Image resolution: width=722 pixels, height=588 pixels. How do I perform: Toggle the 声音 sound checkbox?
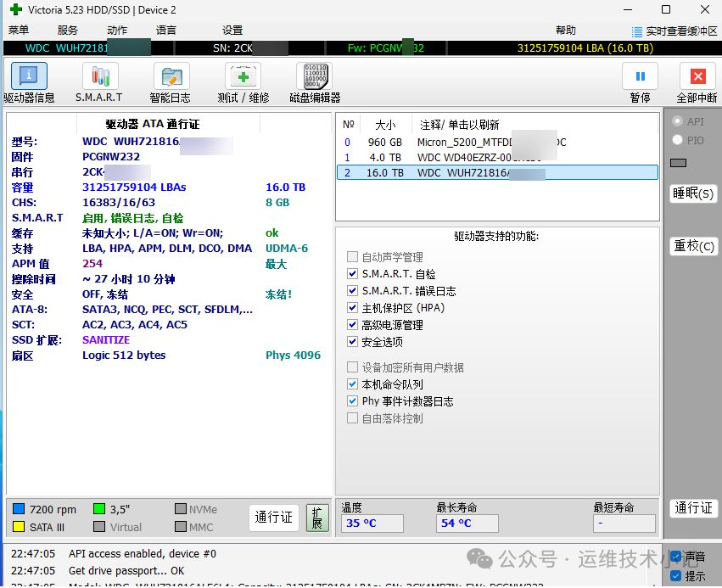tap(676, 557)
